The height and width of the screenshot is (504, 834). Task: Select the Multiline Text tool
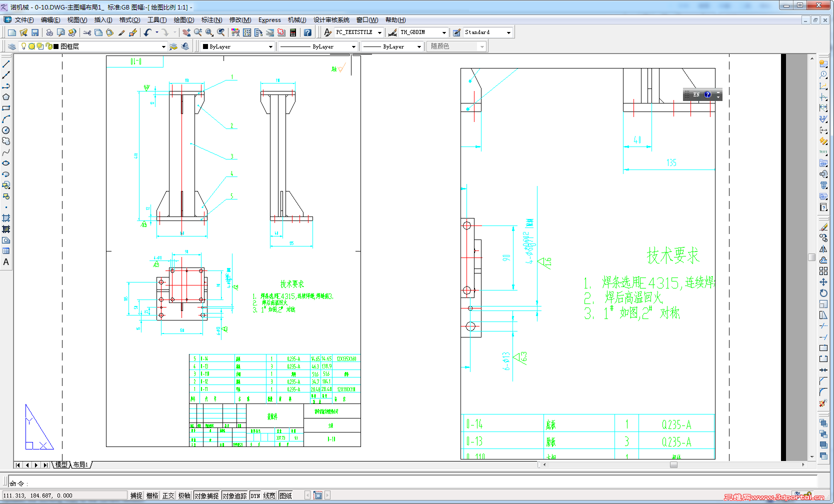(6, 262)
